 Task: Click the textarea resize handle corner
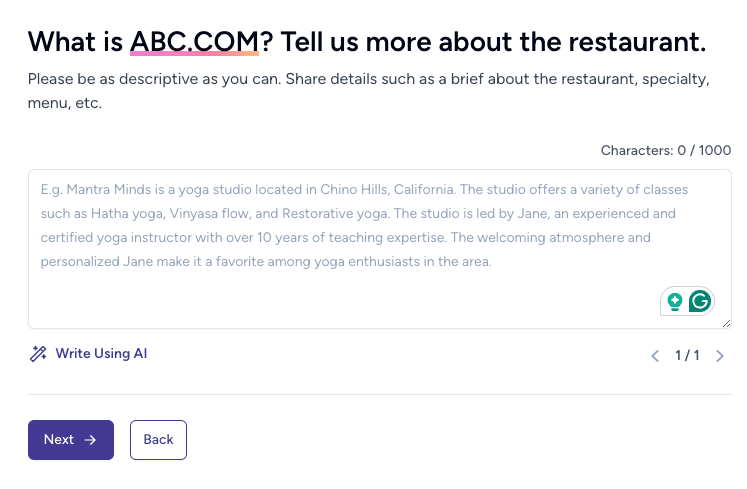726,323
